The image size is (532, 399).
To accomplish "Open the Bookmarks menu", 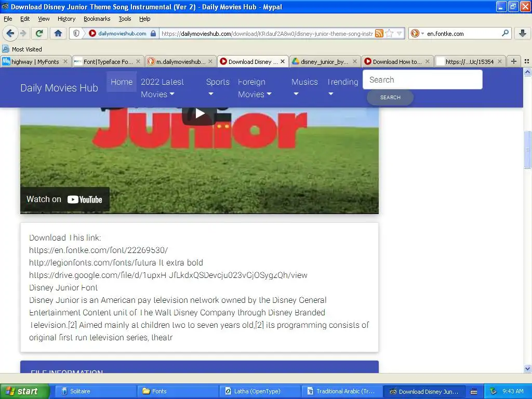I will (x=97, y=19).
